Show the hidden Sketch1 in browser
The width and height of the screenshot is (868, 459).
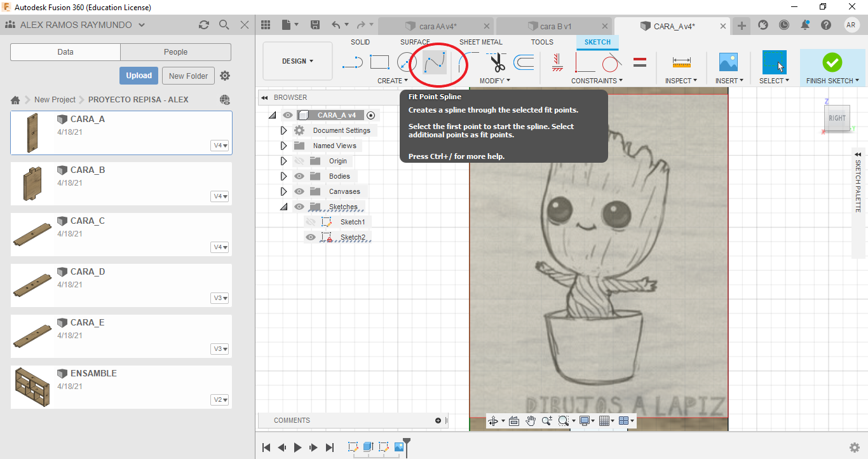(311, 222)
